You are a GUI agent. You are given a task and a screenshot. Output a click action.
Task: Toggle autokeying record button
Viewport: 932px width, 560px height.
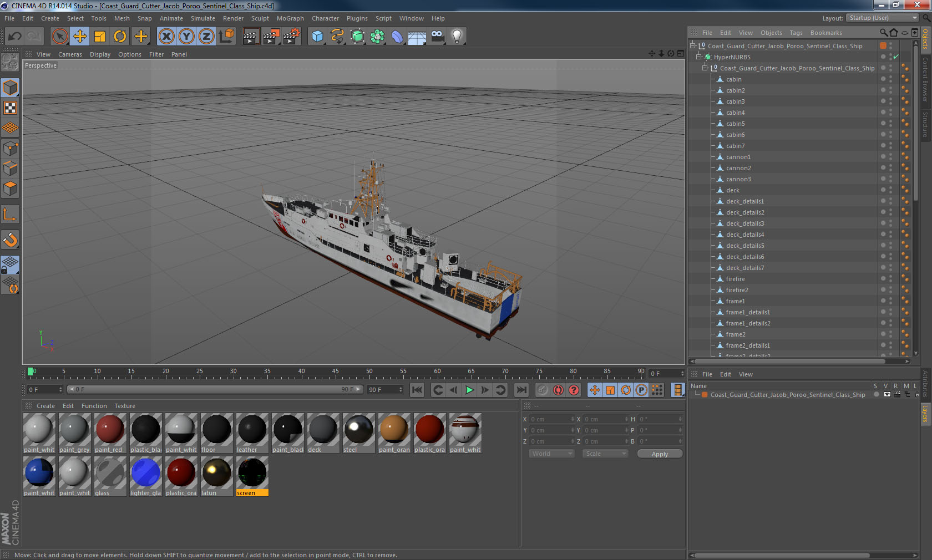pyautogui.click(x=558, y=390)
